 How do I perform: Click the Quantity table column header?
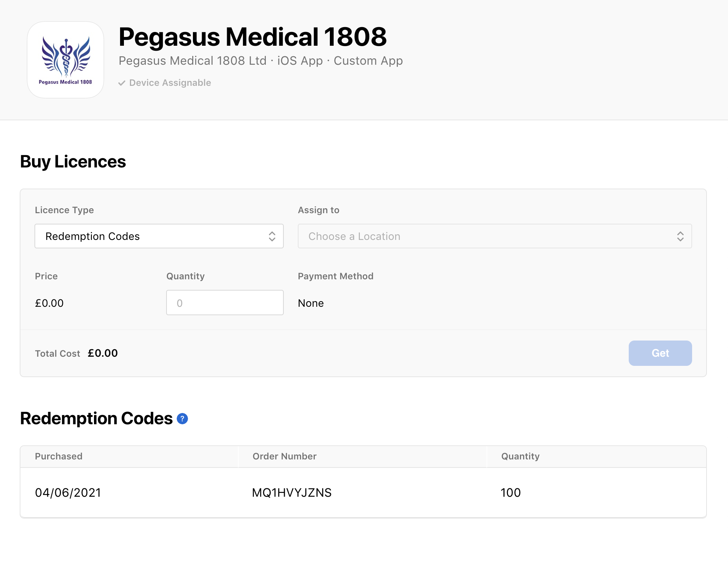point(520,456)
